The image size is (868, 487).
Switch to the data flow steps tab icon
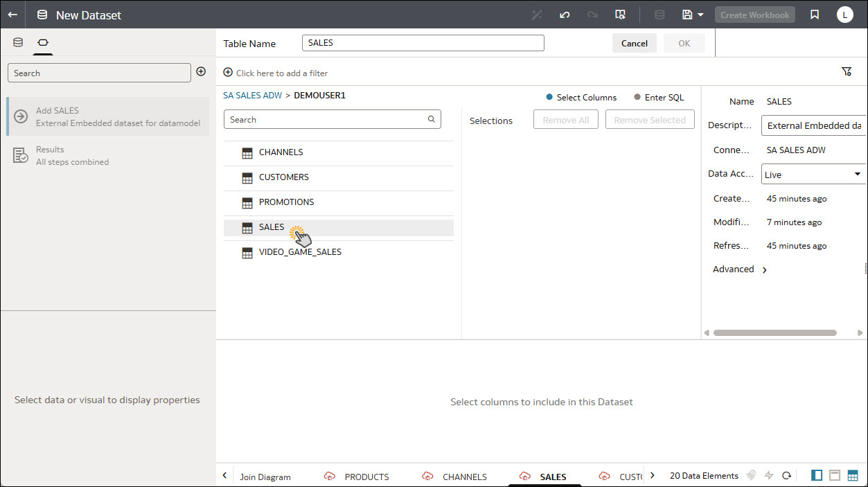[43, 42]
